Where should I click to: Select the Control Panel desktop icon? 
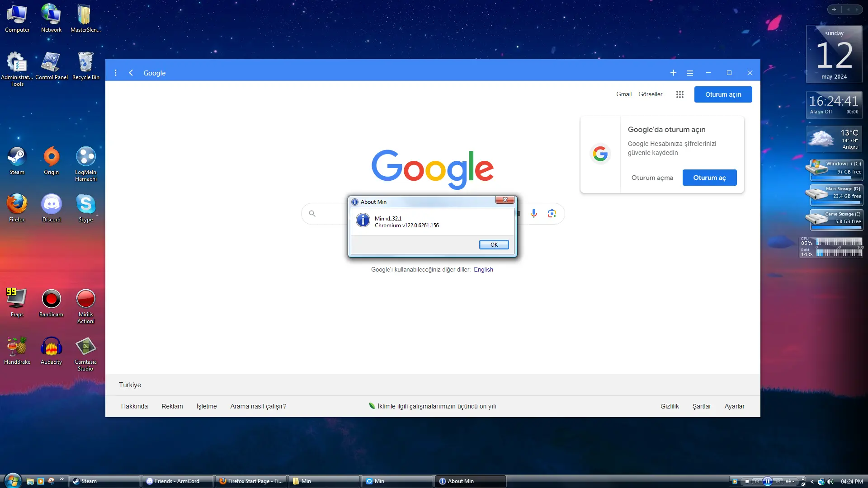51,66
